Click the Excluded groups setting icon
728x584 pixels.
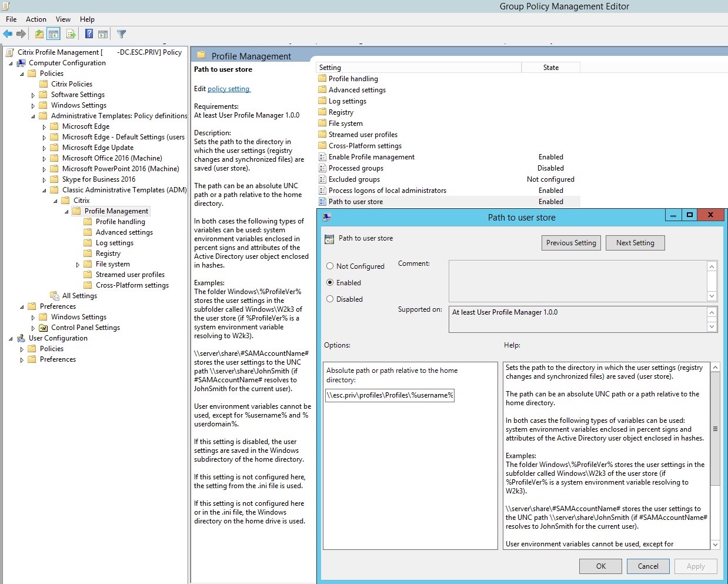(x=322, y=179)
